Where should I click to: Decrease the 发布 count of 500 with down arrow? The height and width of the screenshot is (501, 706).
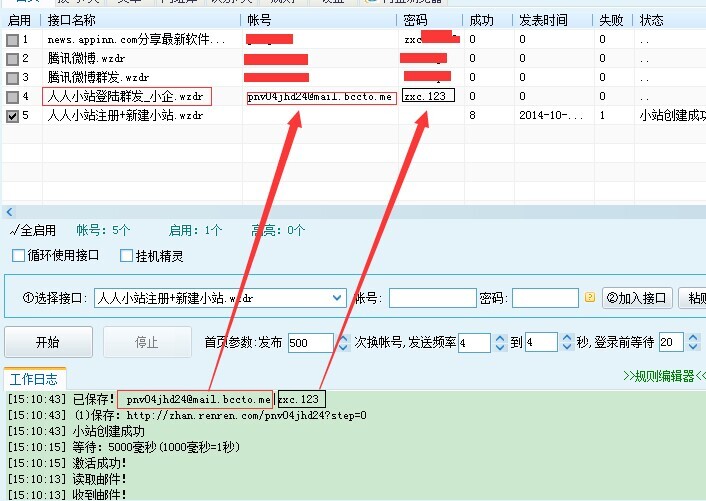[x=343, y=347]
